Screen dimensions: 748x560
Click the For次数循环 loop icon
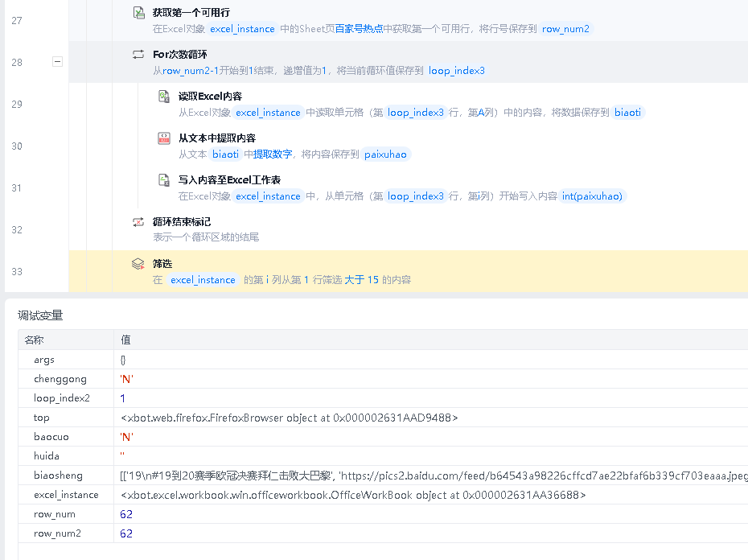pos(138,55)
